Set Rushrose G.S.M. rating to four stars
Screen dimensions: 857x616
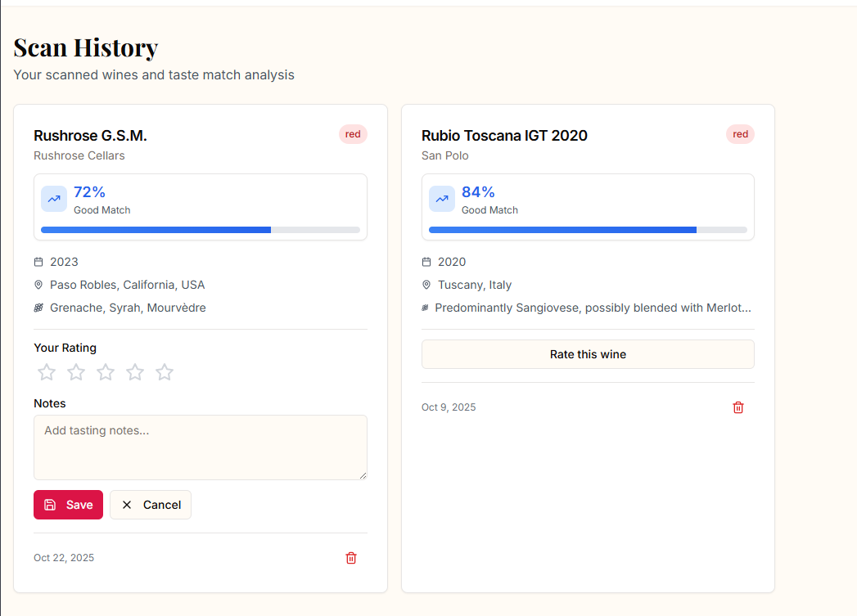[x=135, y=372]
